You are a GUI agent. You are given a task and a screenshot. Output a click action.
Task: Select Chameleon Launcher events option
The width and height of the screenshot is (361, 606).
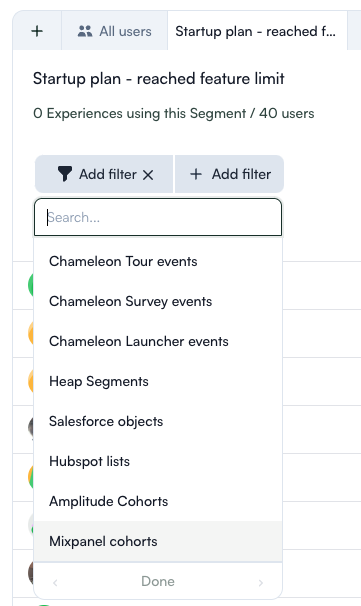[158, 341]
